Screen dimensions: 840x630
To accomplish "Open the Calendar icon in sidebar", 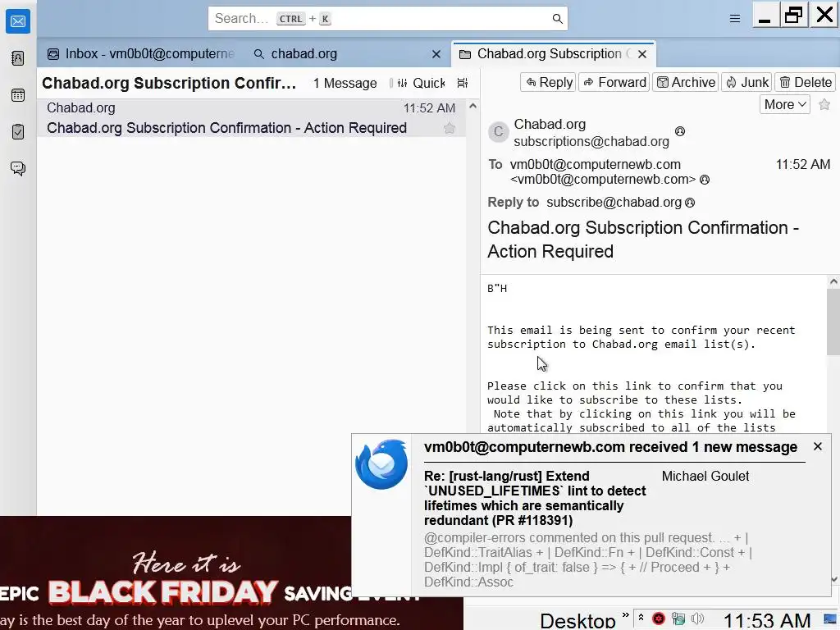I will pyautogui.click(x=18, y=95).
